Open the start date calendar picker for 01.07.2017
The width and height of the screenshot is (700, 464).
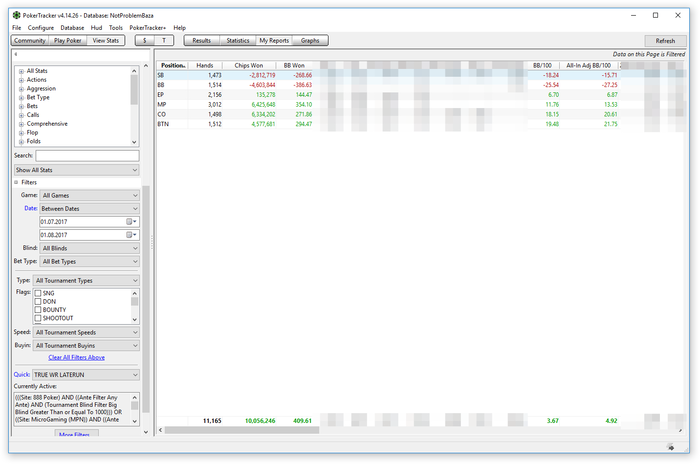[x=131, y=222]
